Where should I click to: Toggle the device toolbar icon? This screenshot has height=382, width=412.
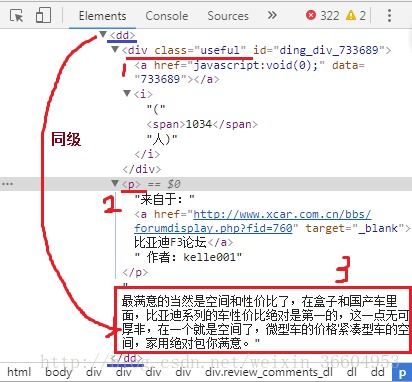pyautogui.click(x=43, y=15)
